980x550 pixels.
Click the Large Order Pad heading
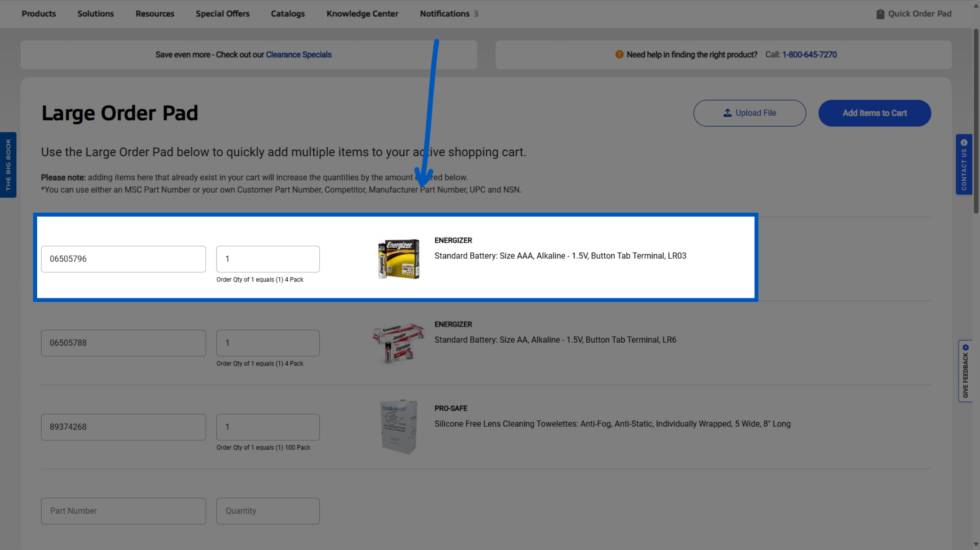pos(120,113)
